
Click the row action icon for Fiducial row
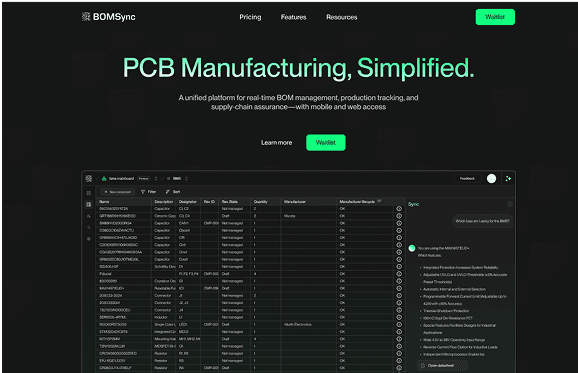point(399,274)
